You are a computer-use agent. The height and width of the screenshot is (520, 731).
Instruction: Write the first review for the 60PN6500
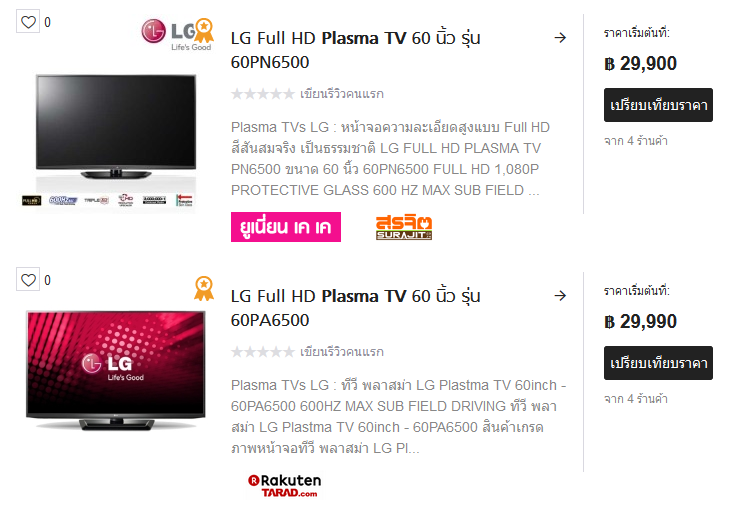(342, 94)
